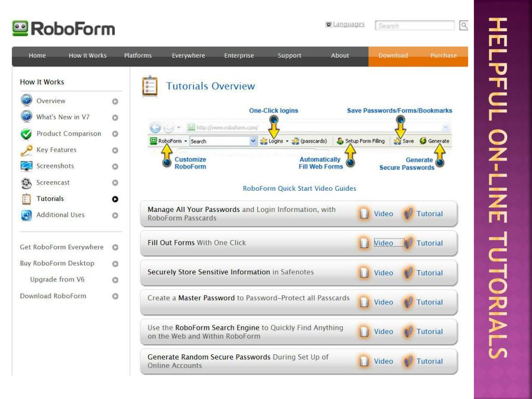The width and height of the screenshot is (532, 399).
Task: Open the How It Works menu
Action: point(87,55)
